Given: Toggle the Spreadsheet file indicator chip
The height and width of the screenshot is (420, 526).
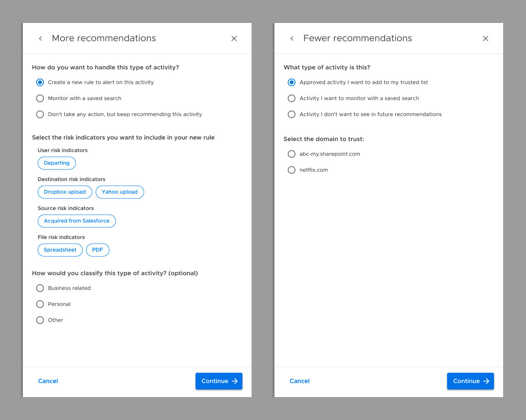Looking at the screenshot, I should [x=60, y=250].
